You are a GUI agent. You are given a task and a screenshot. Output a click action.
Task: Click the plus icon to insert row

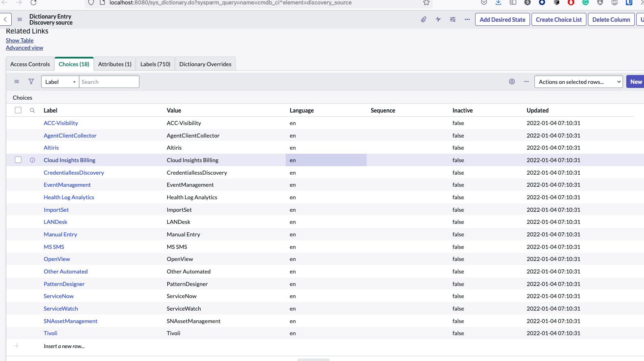(x=17, y=346)
